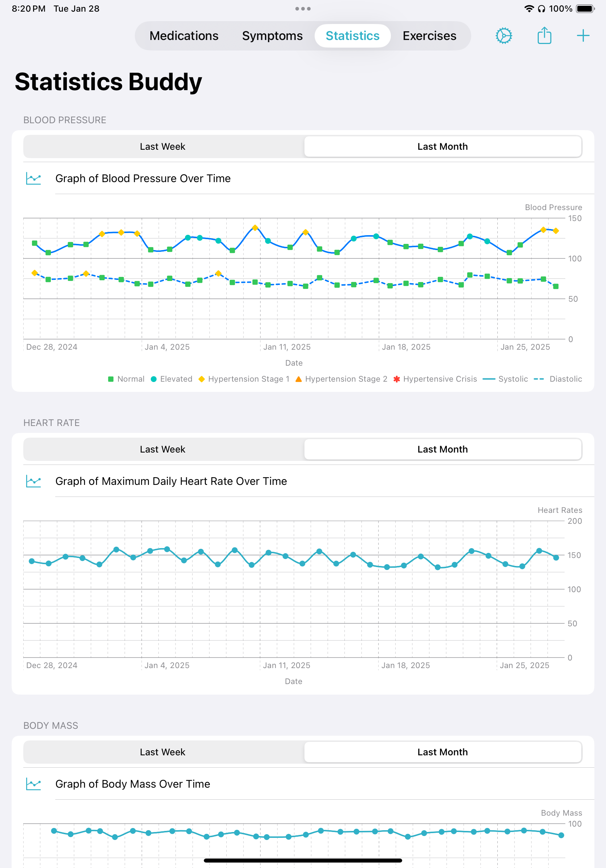Switch Heart Rate chart to Last Week
The height and width of the screenshot is (868, 606).
click(x=162, y=449)
